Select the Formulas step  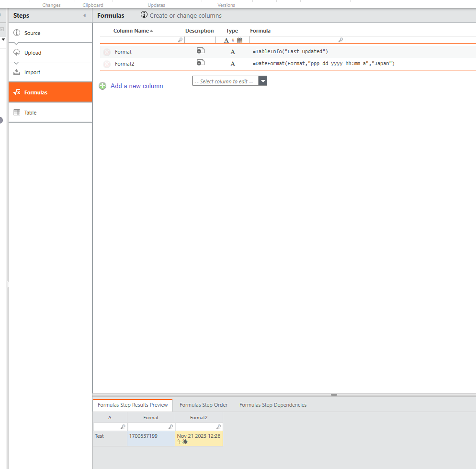50,92
